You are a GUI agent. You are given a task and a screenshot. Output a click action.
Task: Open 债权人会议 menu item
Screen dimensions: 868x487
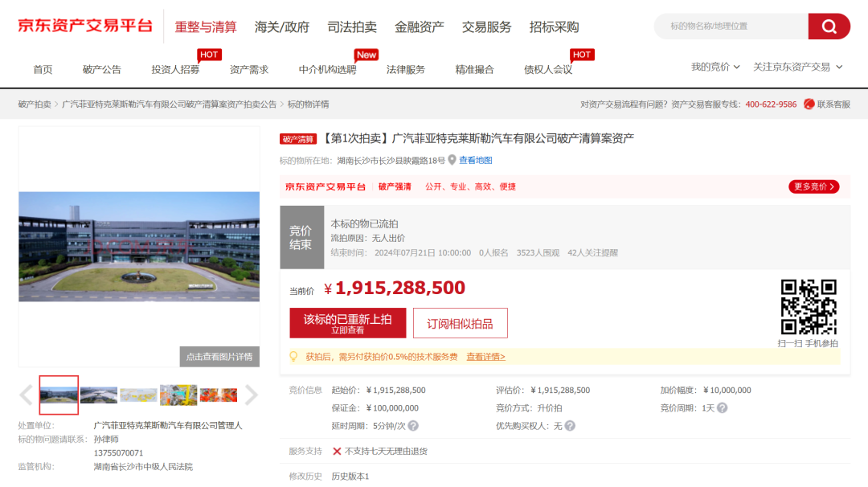(548, 70)
